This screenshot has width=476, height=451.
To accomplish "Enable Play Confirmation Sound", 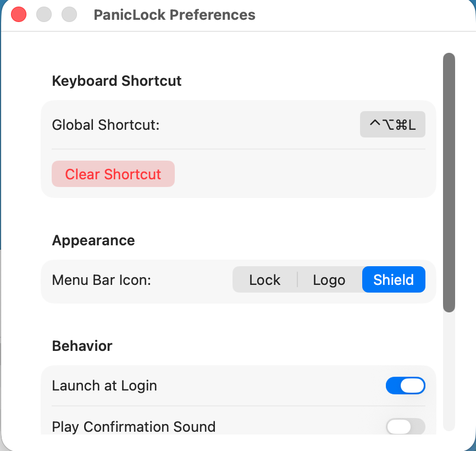I will coord(405,427).
